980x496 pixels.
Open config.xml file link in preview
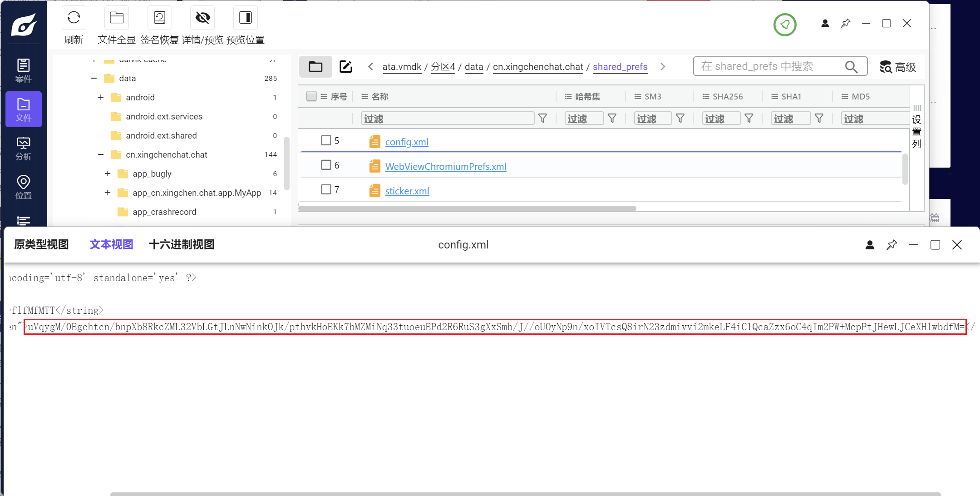click(407, 142)
